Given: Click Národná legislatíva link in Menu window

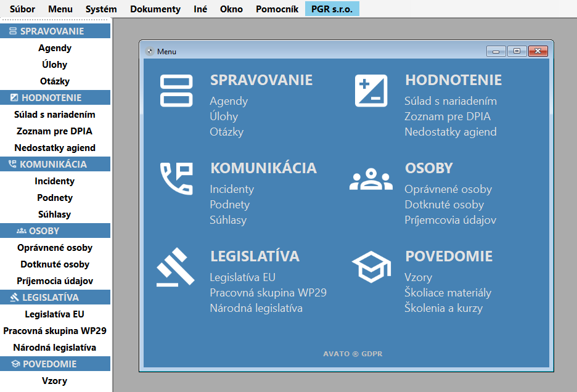Looking at the screenshot, I should pyautogui.click(x=256, y=308).
